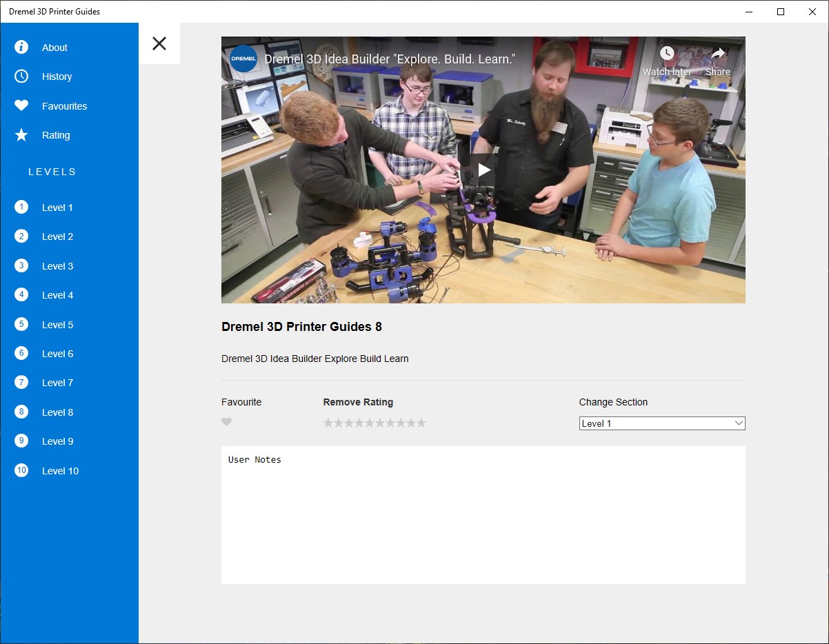Minimize the Dremel 3D Printer Guides window
This screenshot has height=644, width=829.
pyautogui.click(x=749, y=12)
